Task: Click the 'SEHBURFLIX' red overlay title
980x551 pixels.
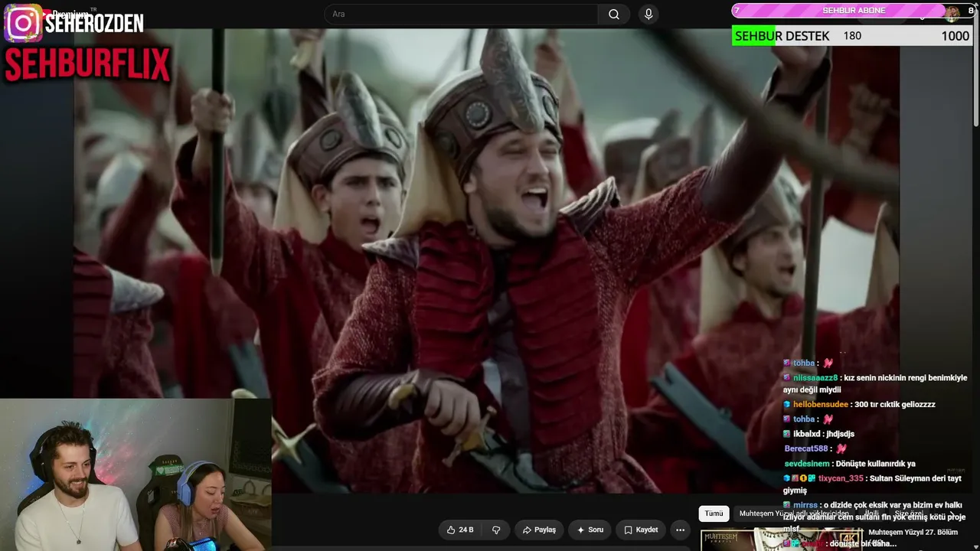Action: click(87, 64)
